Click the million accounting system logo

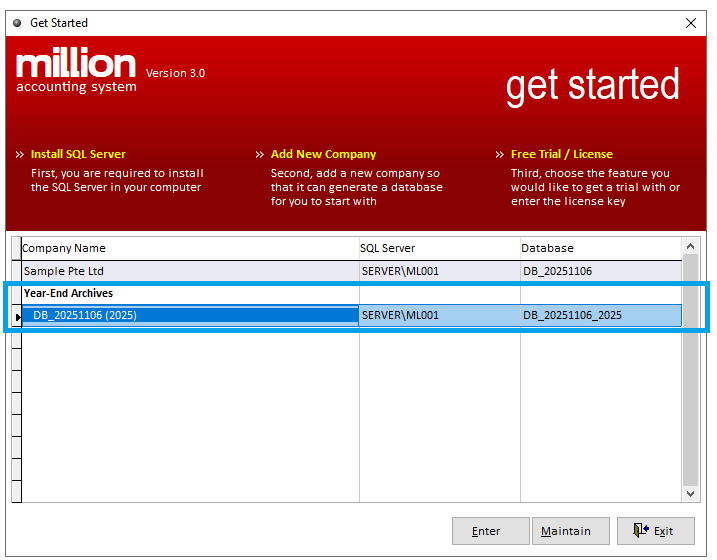(76, 69)
